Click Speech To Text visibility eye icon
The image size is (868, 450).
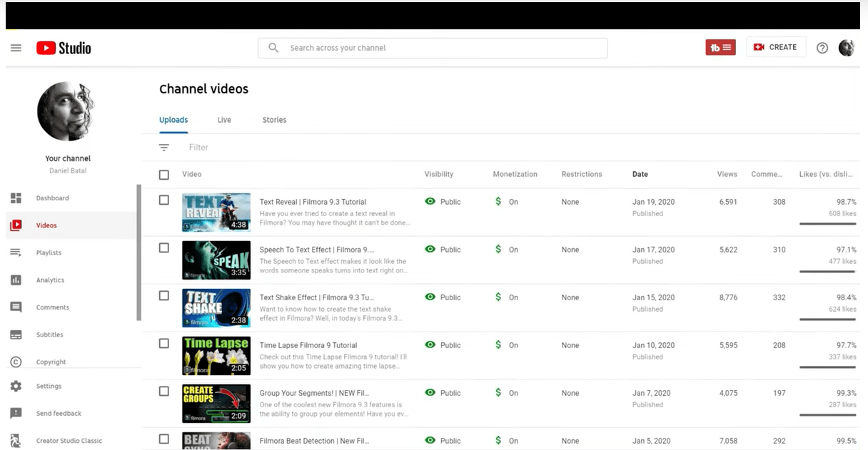430,250
